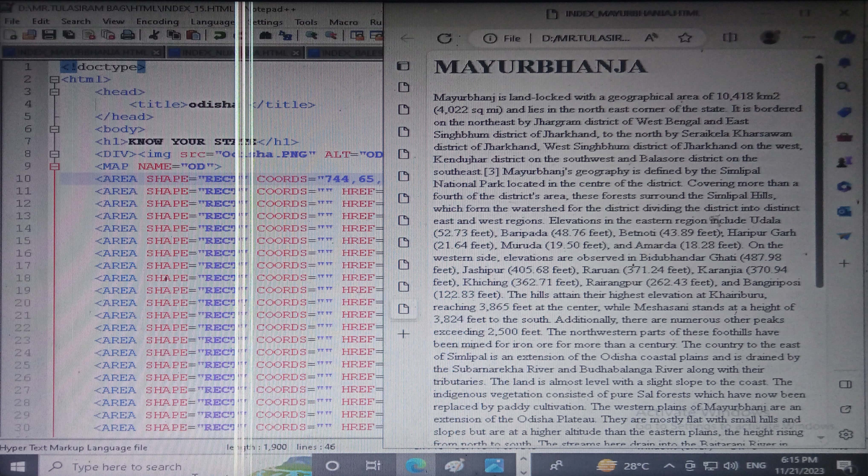
Task: Open the Edge vertical tabs icon at top of sidebar
Action: pyautogui.click(x=403, y=66)
